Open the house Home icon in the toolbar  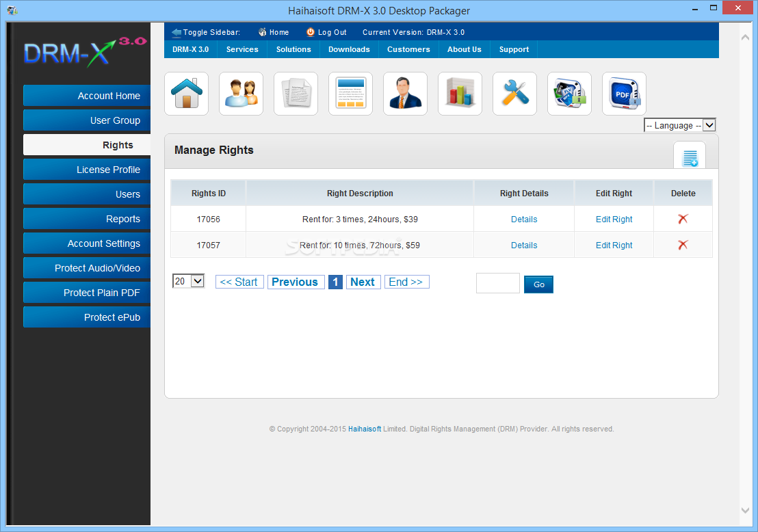(x=187, y=94)
